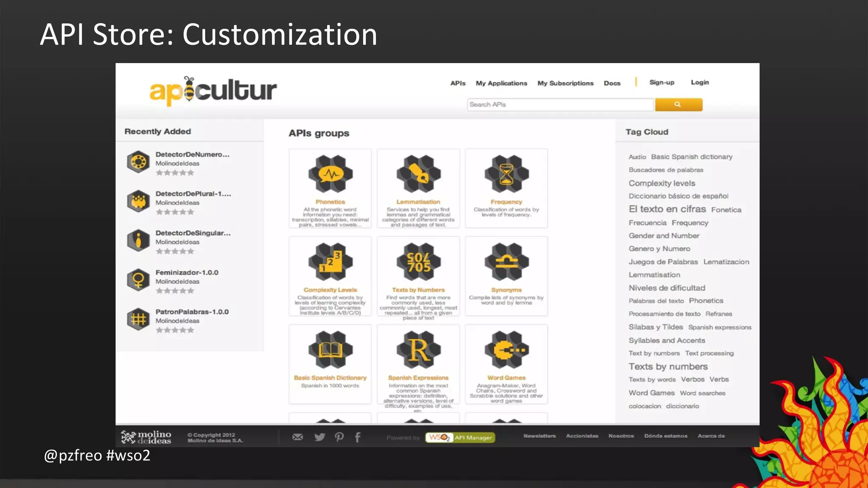Click the DetectorDePlural hexagon icon
The width and height of the screenshot is (868, 488).
click(x=138, y=201)
